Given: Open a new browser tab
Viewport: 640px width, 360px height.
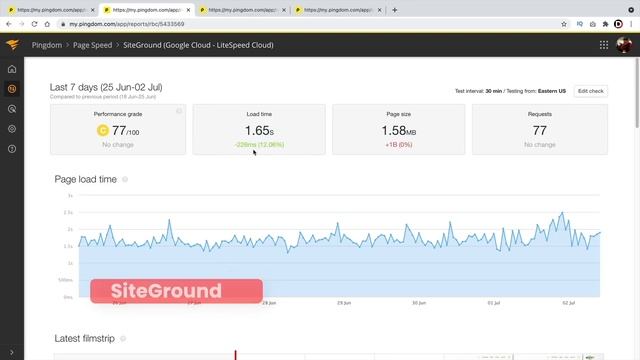Looking at the screenshot, I should pos(394,10).
